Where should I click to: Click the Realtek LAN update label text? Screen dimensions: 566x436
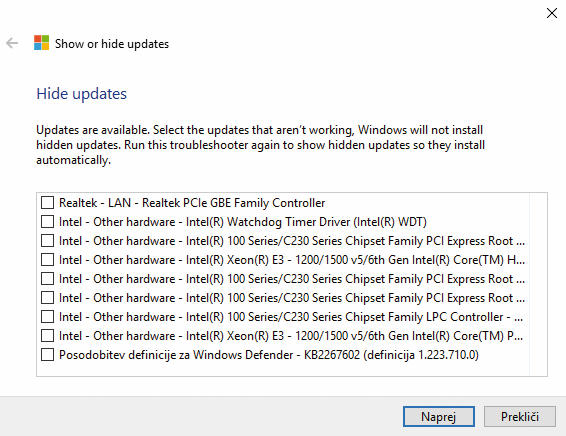pyautogui.click(x=192, y=203)
